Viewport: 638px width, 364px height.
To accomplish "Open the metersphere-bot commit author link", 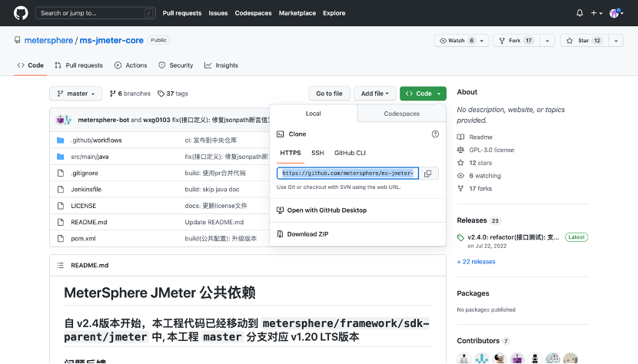I will [x=103, y=120].
